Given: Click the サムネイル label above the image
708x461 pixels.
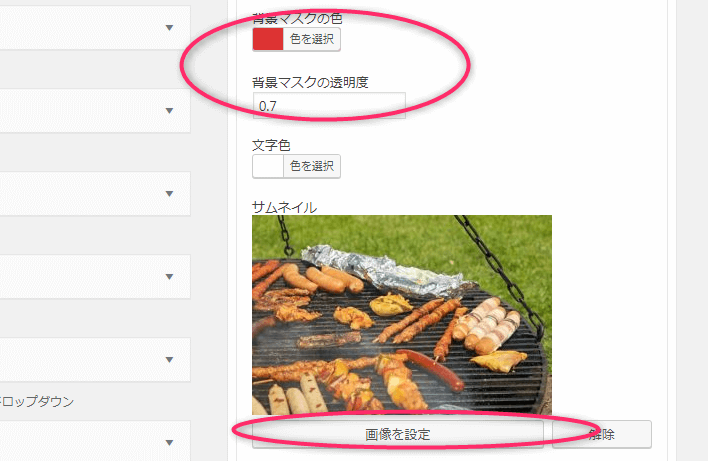Looking at the screenshot, I should [x=284, y=208].
